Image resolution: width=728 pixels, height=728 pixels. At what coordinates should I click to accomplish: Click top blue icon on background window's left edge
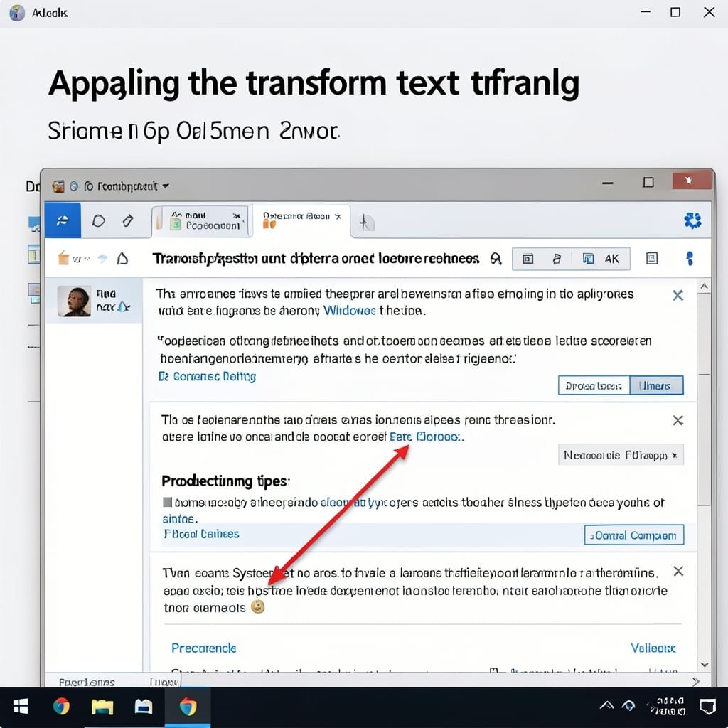(34, 224)
